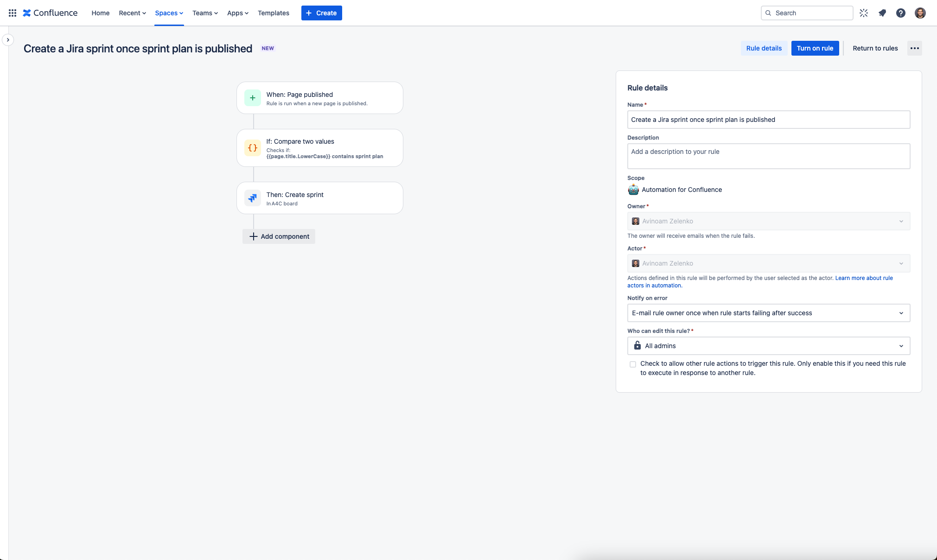Click the Add component button
The width and height of the screenshot is (937, 560).
(x=278, y=236)
